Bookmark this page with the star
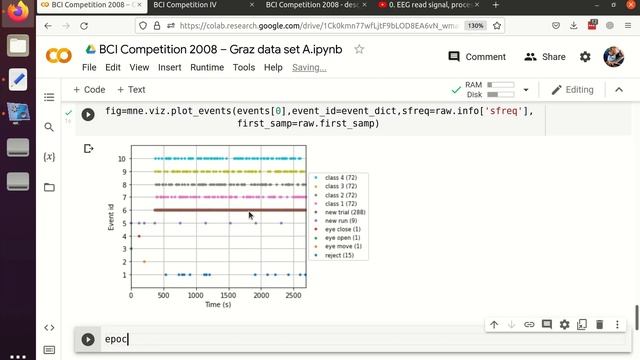This screenshot has width=640, height=360. [497, 26]
